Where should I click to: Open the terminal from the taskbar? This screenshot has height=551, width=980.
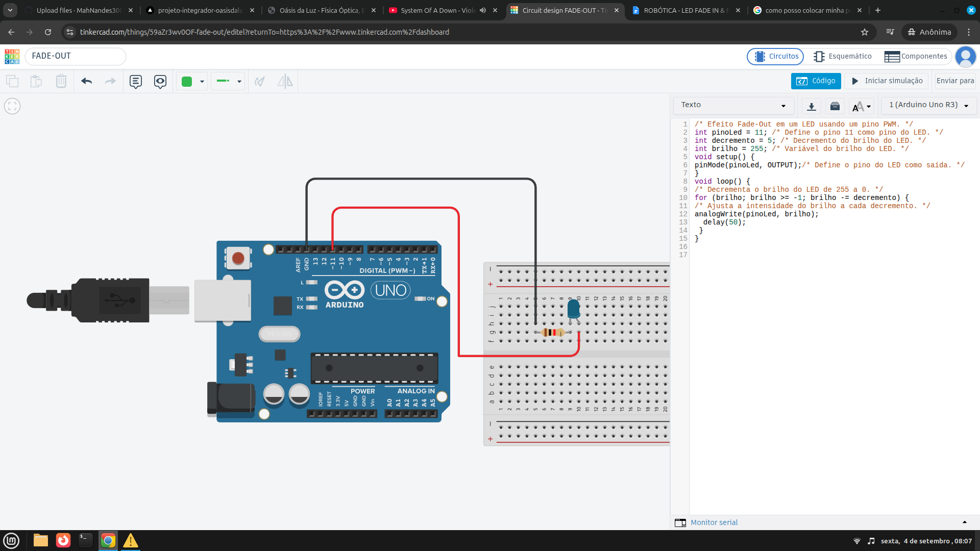coord(85,540)
